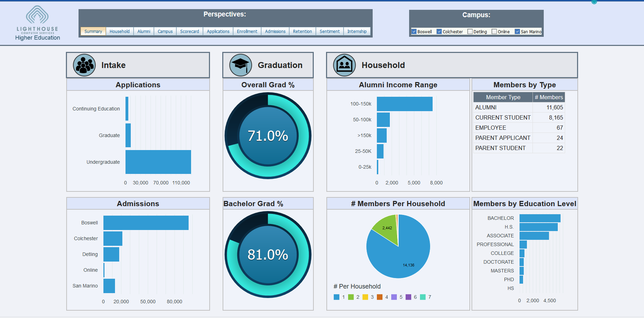Switch to the Enrollment perspective tab

pos(247,32)
